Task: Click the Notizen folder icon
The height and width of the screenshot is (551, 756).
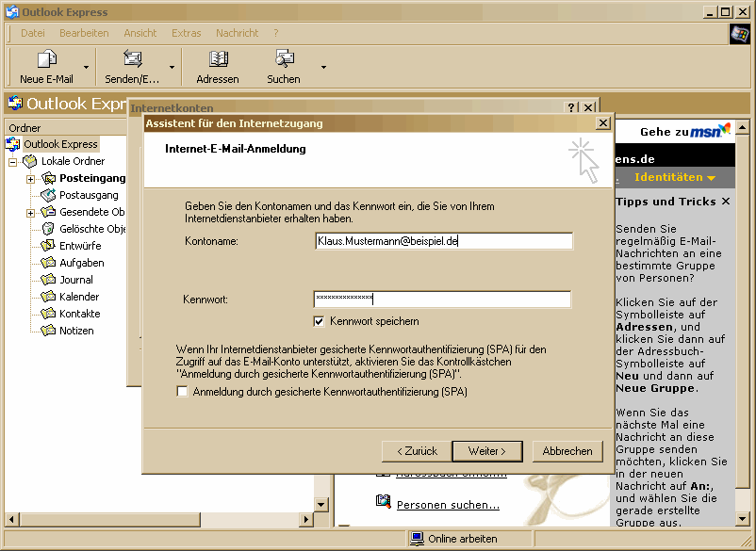Action: (x=48, y=331)
